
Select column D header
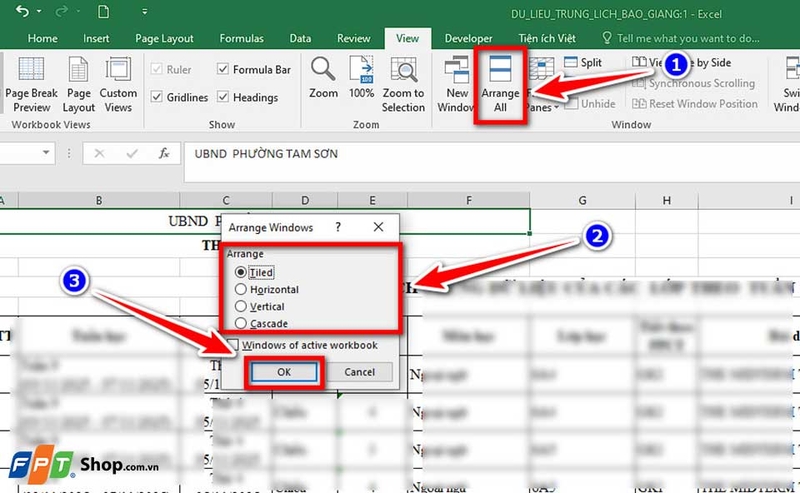point(305,200)
